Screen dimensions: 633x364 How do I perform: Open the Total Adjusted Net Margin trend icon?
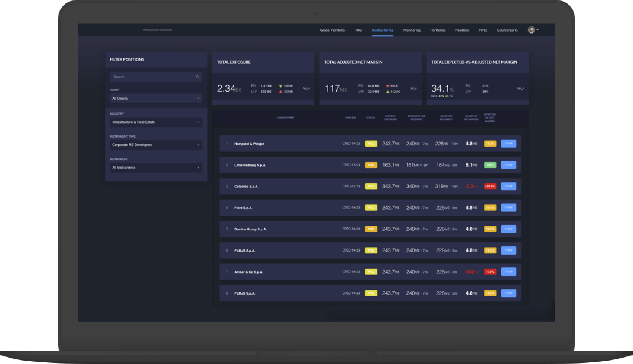coord(413,89)
